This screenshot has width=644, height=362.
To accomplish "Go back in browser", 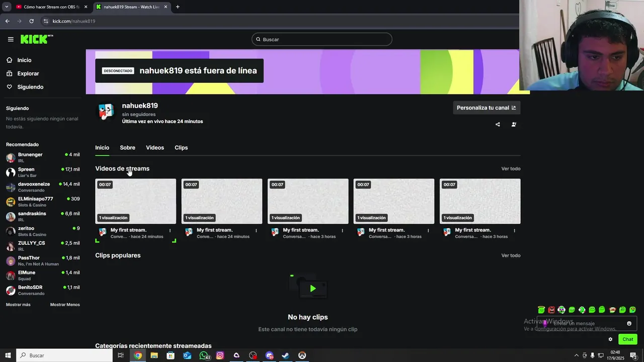I will pos(7,21).
